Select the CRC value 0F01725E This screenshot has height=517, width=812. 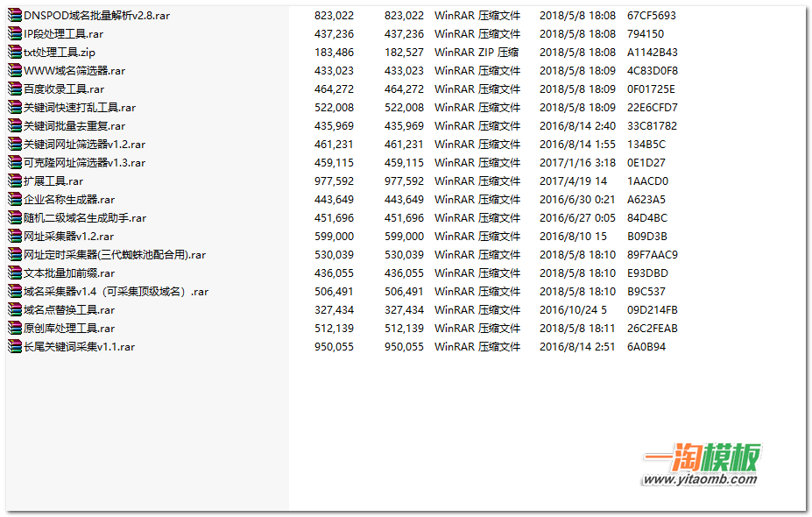(x=651, y=89)
